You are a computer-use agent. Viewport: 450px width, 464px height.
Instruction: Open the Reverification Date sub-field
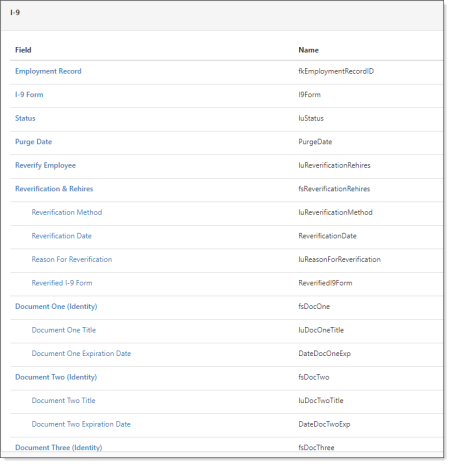tap(61, 236)
